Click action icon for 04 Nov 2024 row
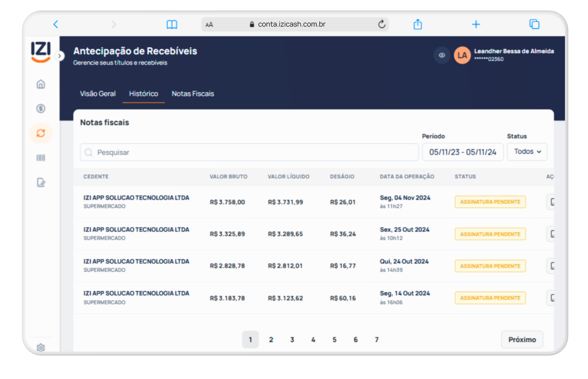Screen dimensions: 588x379 (551, 202)
